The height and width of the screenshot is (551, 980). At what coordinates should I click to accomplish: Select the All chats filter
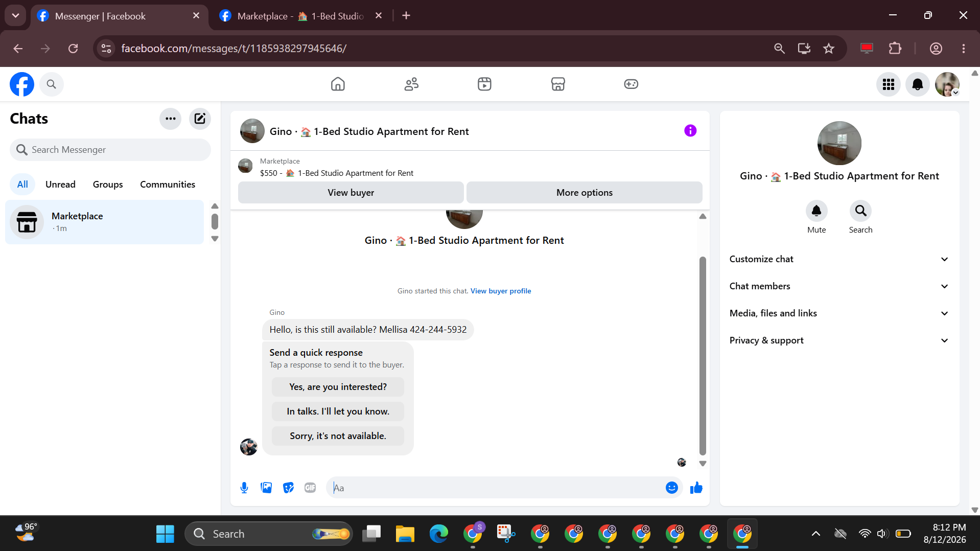coord(22,185)
